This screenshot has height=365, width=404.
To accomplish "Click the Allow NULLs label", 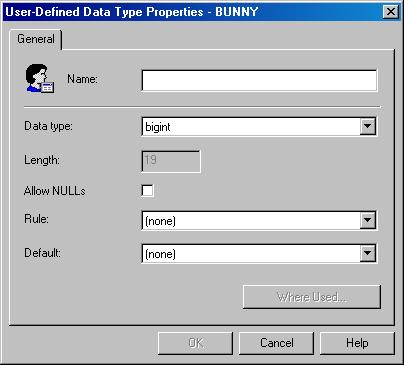I will (55, 191).
